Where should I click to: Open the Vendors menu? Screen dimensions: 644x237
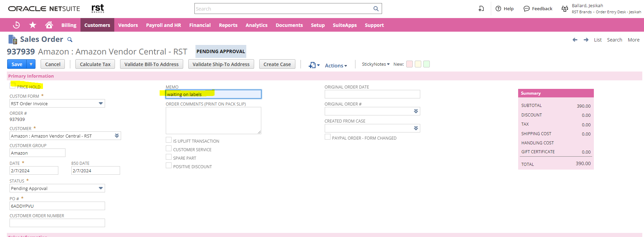[128, 25]
